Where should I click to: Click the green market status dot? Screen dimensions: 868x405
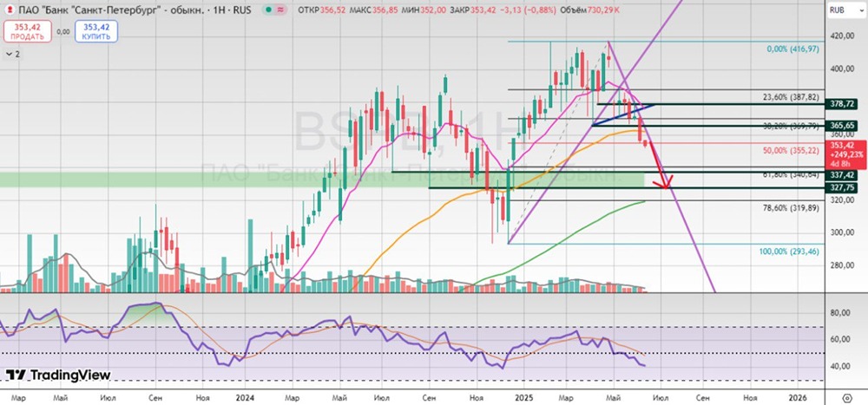point(268,10)
